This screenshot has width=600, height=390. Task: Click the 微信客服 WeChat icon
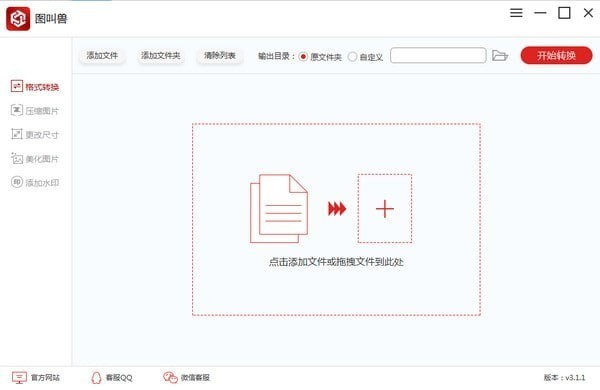coord(170,377)
